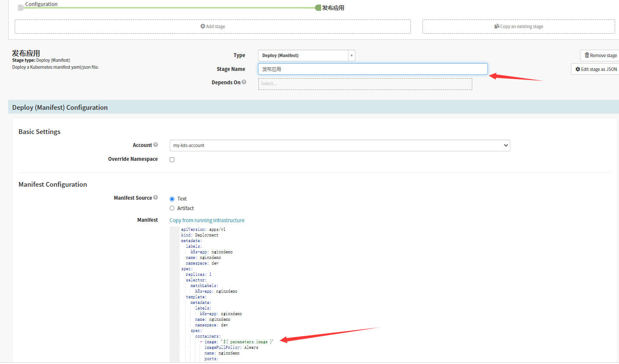Click the Manifest Source help icon
619x364 pixels.
pyautogui.click(x=155, y=198)
